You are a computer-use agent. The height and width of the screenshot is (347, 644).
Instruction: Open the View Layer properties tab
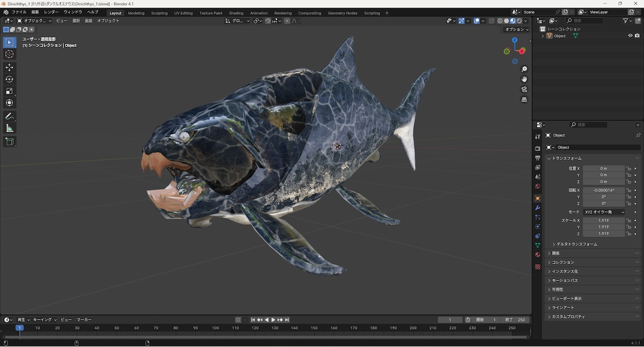[538, 167]
